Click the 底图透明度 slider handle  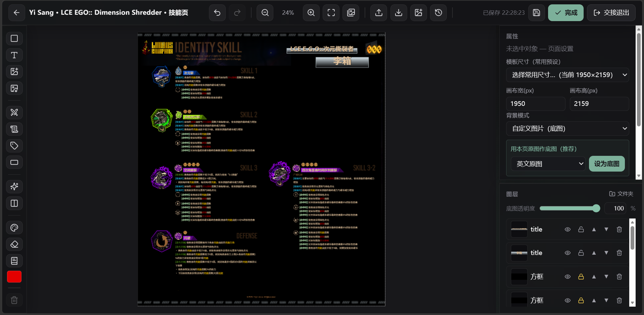click(596, 208)
